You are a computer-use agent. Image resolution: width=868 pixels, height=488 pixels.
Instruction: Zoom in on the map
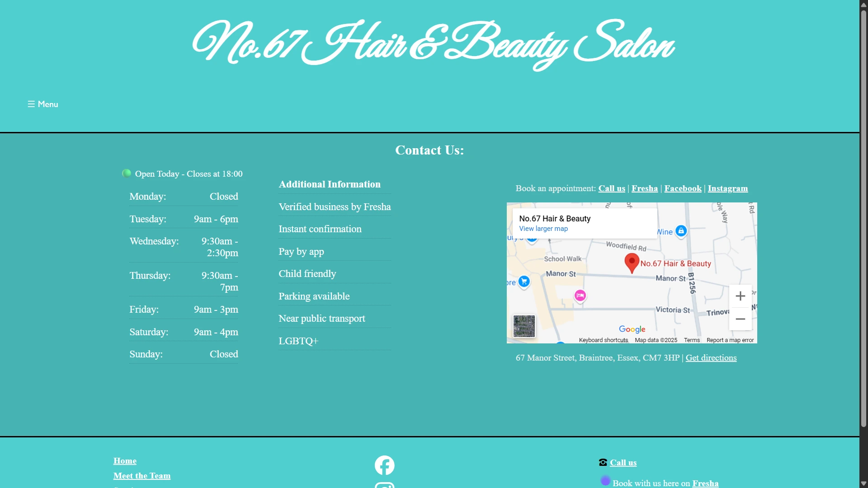[740, 296]
